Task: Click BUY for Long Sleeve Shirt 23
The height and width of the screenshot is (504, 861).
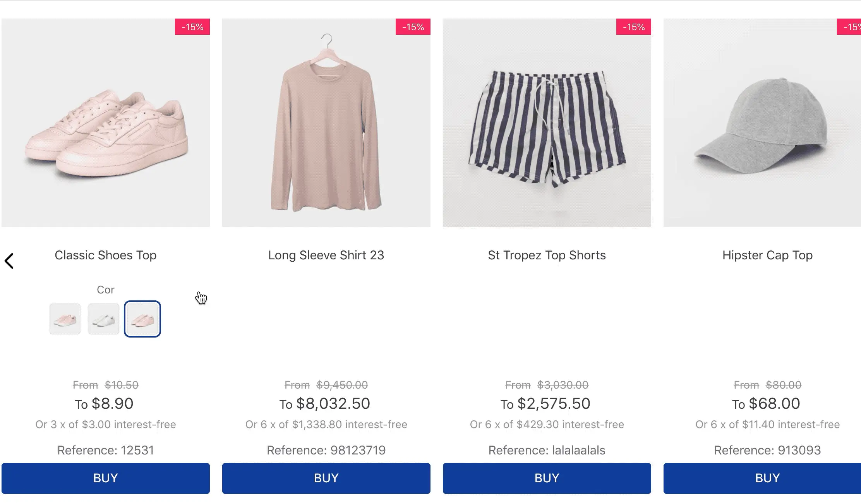Action: [x=326, y=478]
